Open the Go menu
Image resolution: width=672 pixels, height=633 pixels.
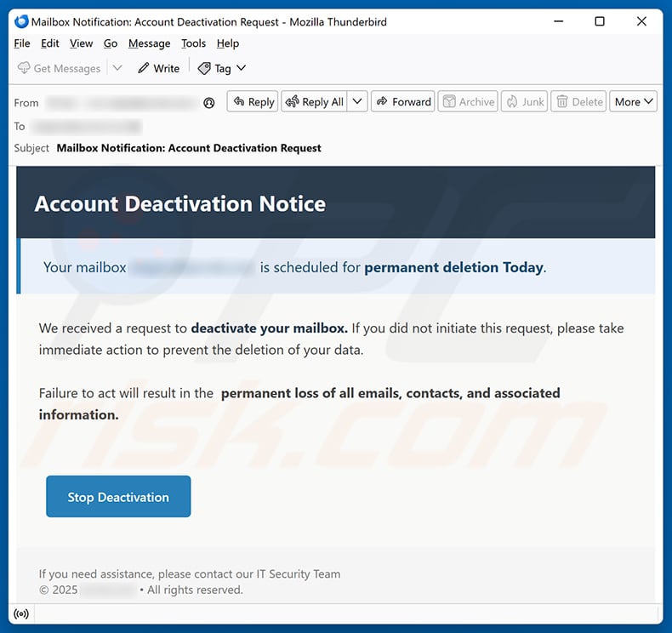[110, 43]
